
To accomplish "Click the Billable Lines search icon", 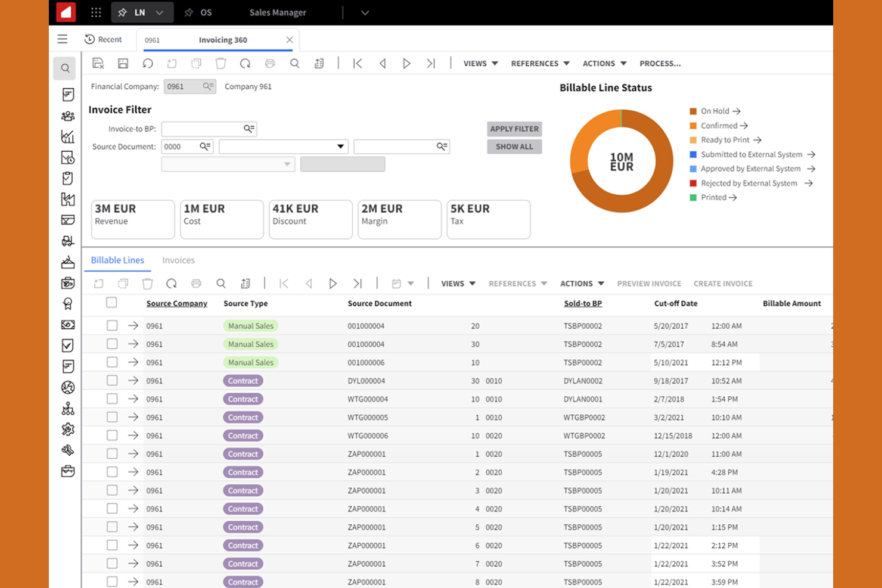I will point(220,284).
